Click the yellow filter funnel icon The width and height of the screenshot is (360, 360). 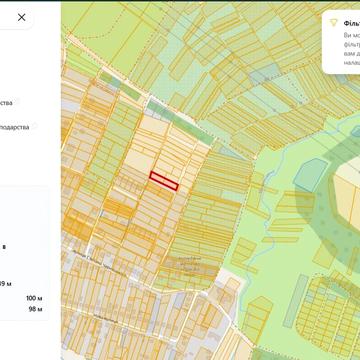coord(333,23)
